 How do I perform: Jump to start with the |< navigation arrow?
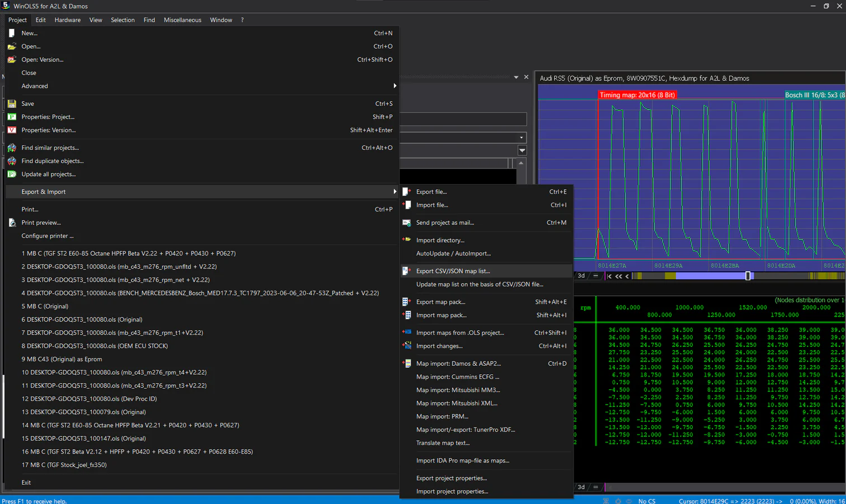click(x=609, y=276)
